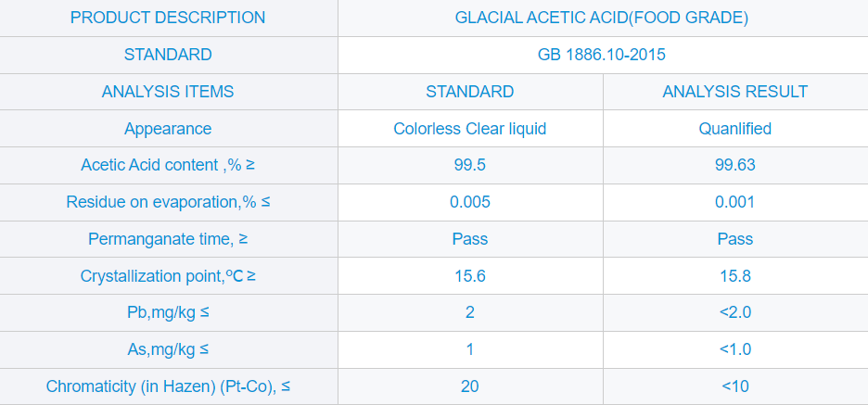
Task: Select the Acetic Acid content row label
Action: click(x=168, y=165)
